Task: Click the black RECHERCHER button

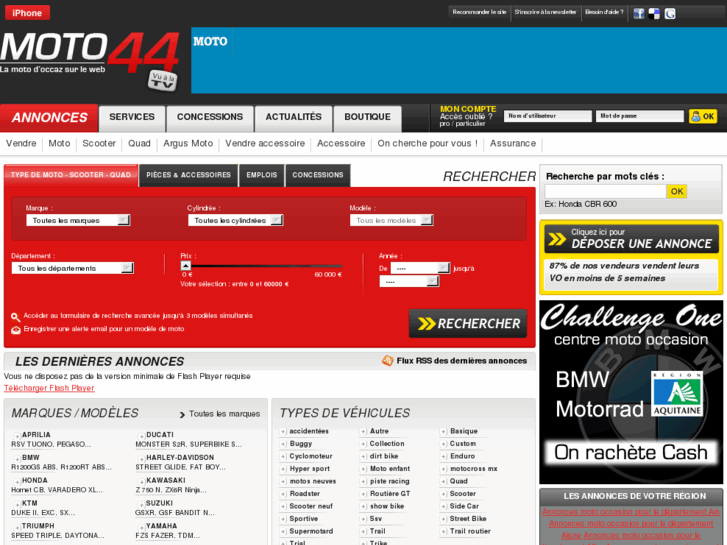Action: tap(468, 323)
